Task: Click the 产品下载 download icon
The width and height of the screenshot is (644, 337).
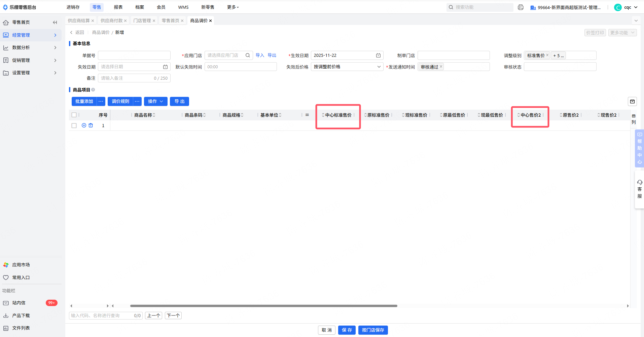Action: pyautogui.click(x=6, y=315)
